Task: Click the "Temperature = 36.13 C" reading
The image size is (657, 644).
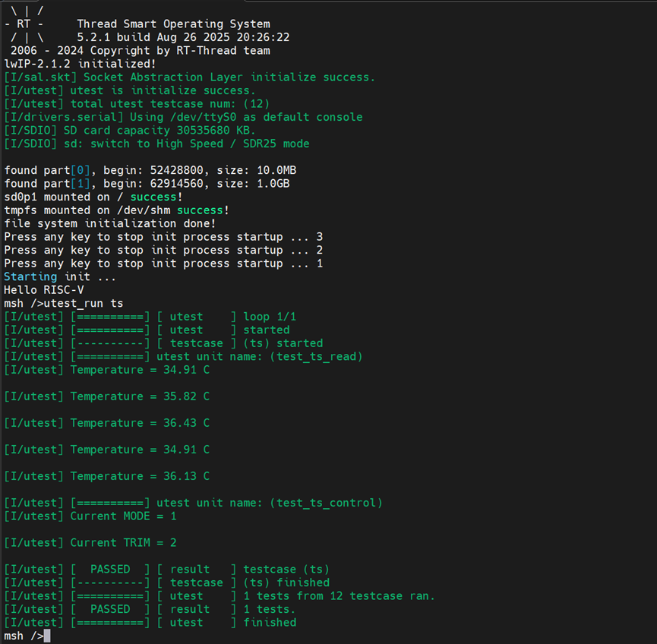Action: [107, 476]
